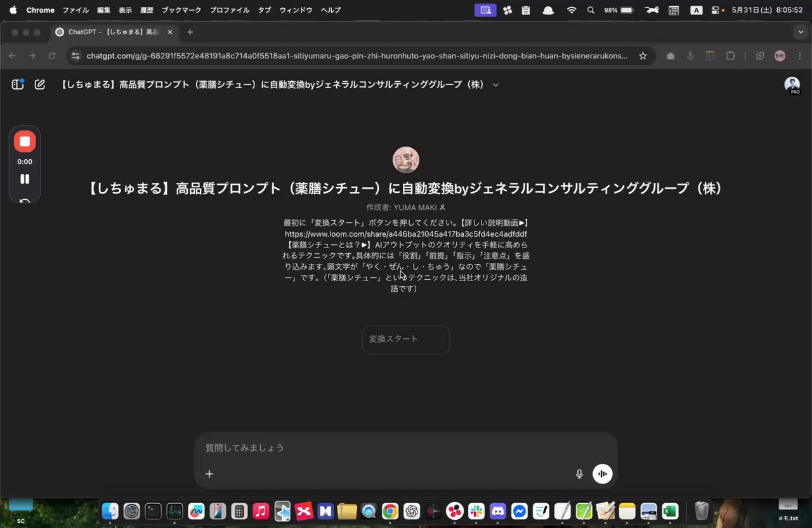Open the Apple menu
The height and width of the screenshot is (528, 812).
tap(13, 10)
